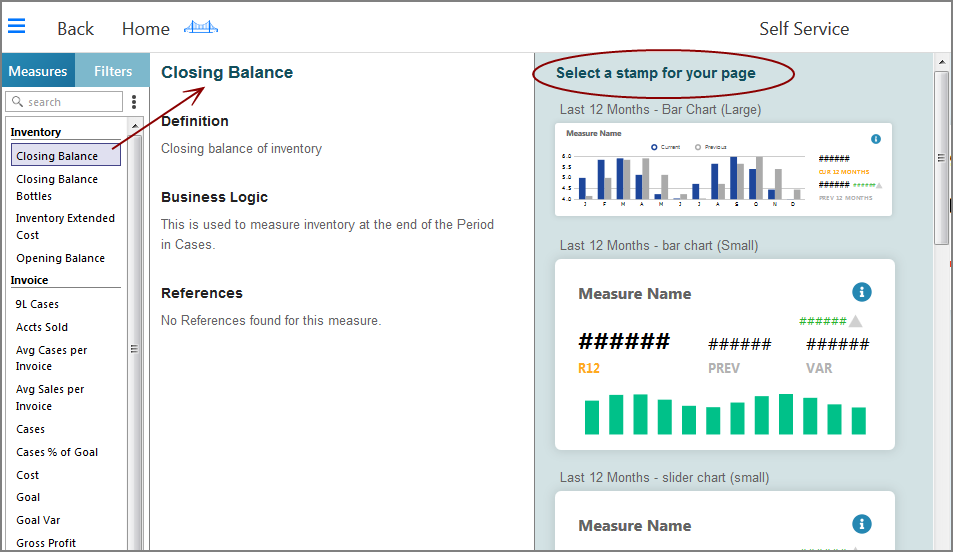Open the hamburger menu icon

coord(17,27)
